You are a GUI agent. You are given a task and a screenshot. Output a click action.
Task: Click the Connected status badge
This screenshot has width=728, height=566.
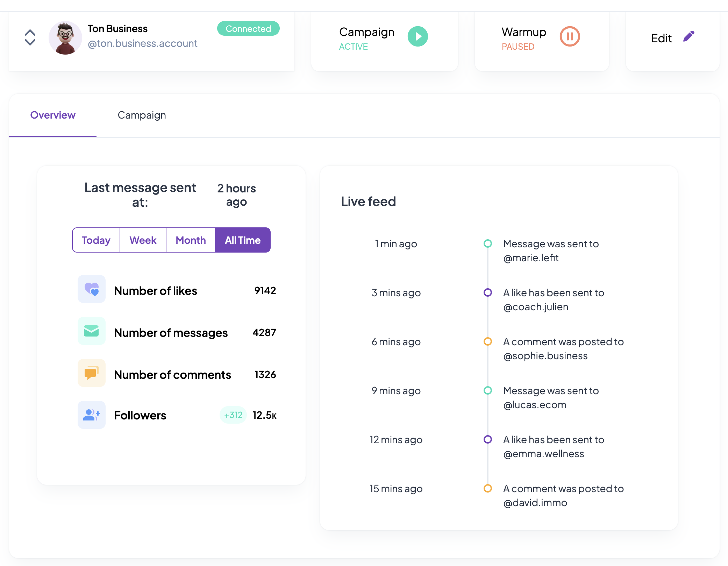248,29
